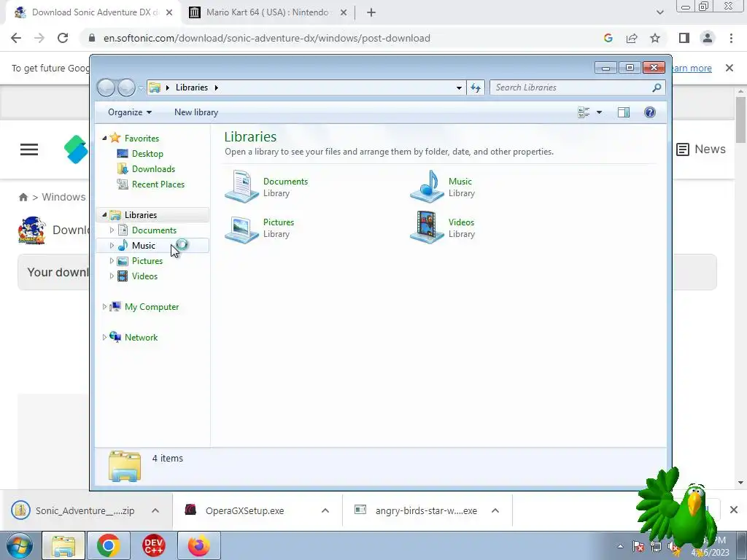
Task: Open the Organize dropdown menu
Action: (130, 112)
